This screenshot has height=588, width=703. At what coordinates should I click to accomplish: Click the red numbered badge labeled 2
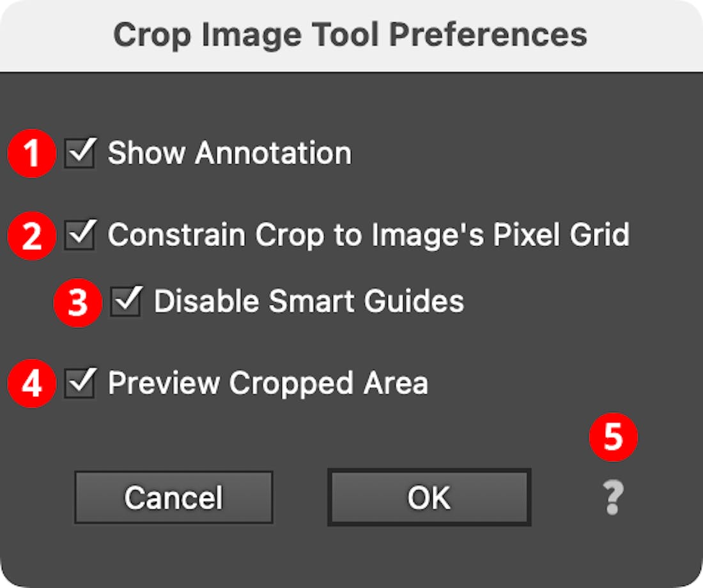[x=31, y=235]
